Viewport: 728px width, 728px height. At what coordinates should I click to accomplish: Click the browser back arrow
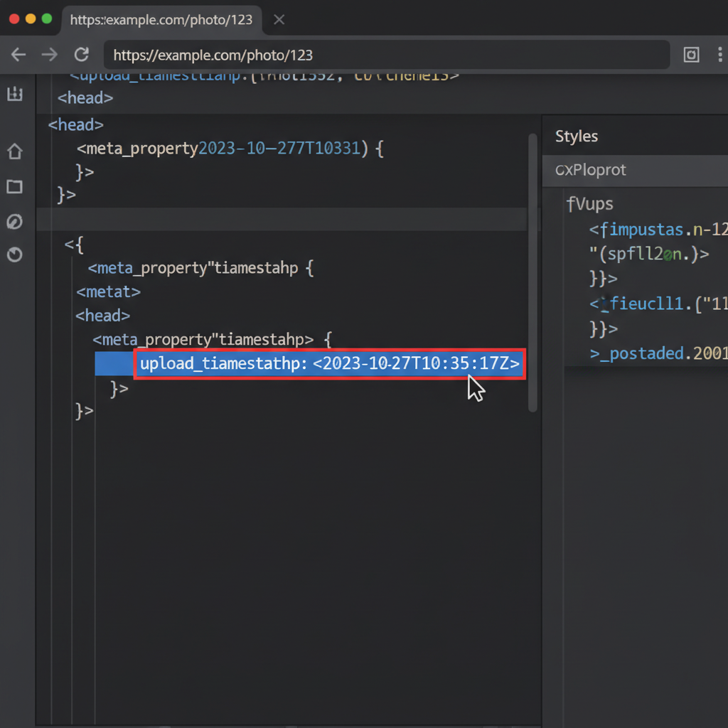pyautogui.click(x=18, y=55)
